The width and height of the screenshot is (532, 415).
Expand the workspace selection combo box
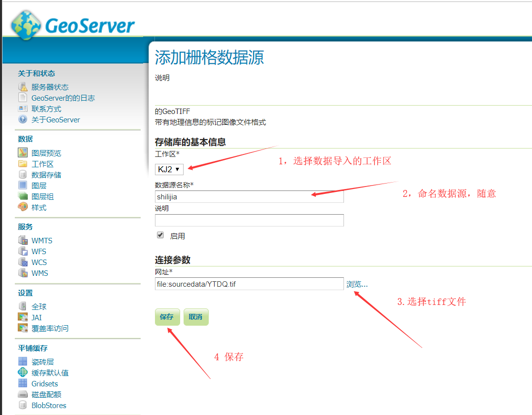169,169
